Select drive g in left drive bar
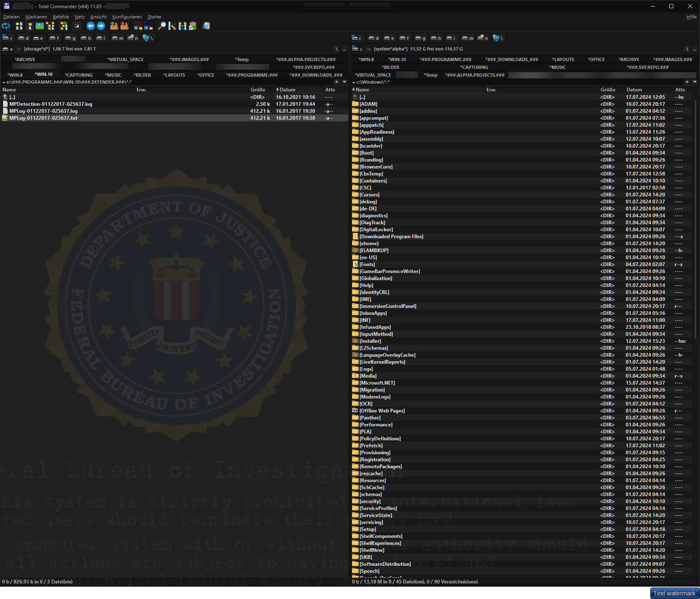The height and width of the screenshot is (599, 700). [x=70, y=38]
